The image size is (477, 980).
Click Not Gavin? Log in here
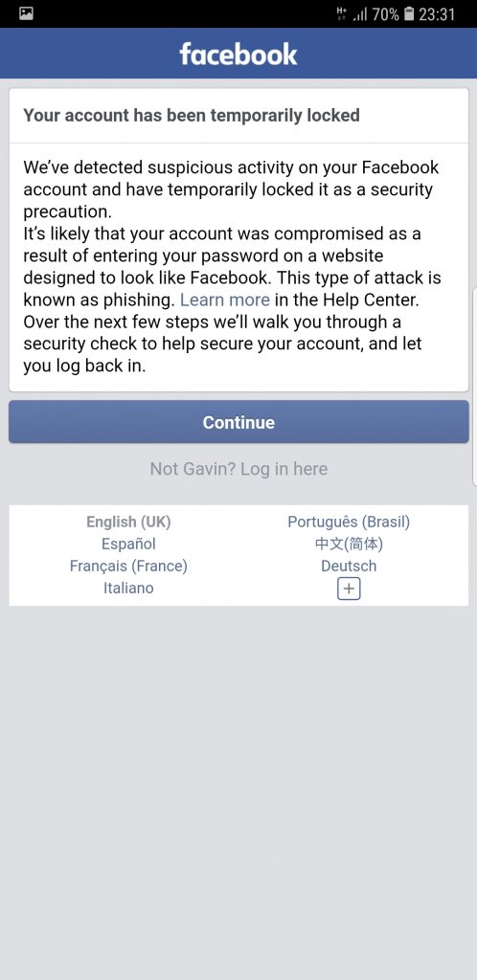pos(238,469)
